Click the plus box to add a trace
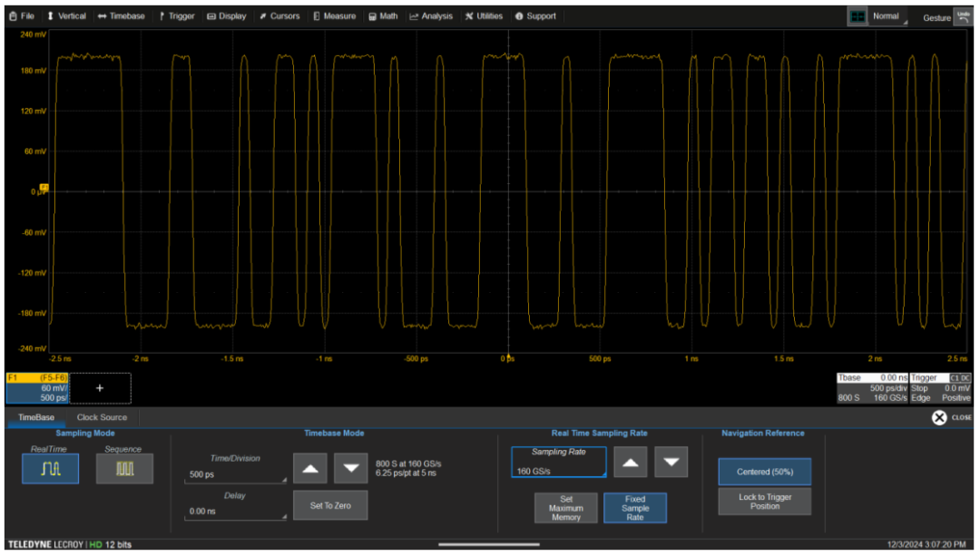The image size is (980, 556). coord(100,388)
